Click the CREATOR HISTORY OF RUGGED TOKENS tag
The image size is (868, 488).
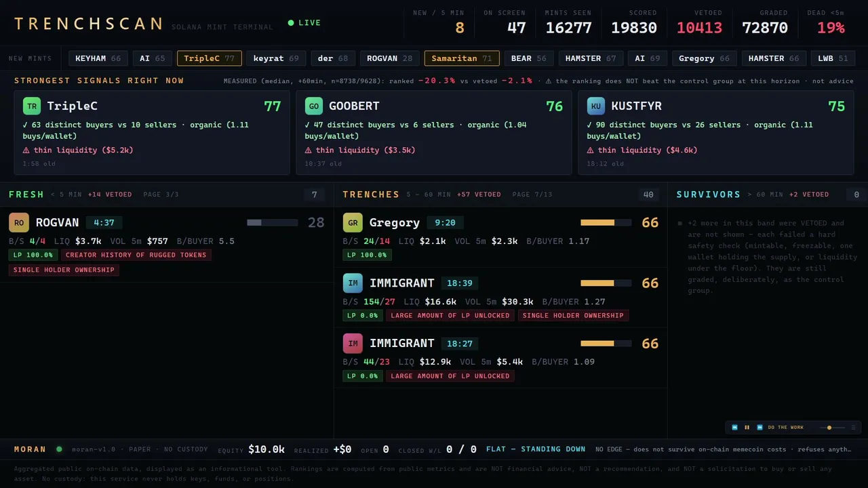[x=137, y=255]
